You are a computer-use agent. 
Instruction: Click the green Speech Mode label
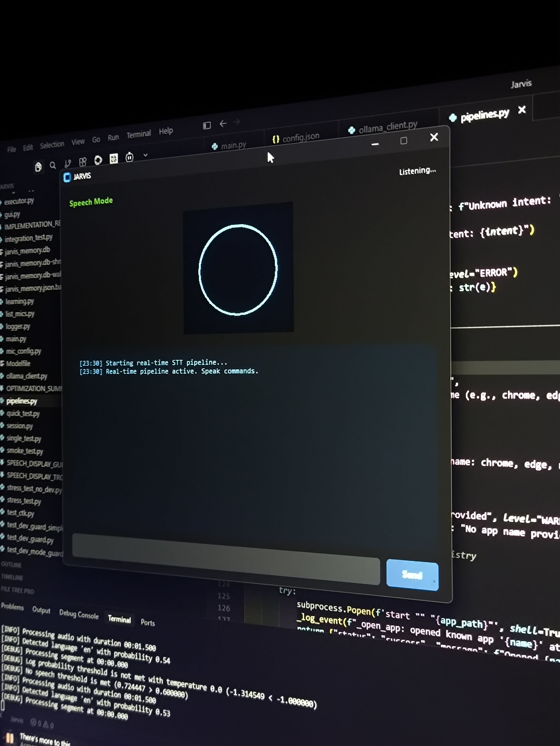click(x=91, y=202)
